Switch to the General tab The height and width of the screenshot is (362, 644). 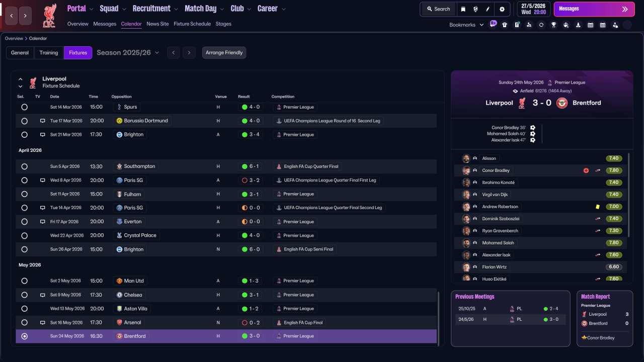pyautogui.click(x=20, y=53)
